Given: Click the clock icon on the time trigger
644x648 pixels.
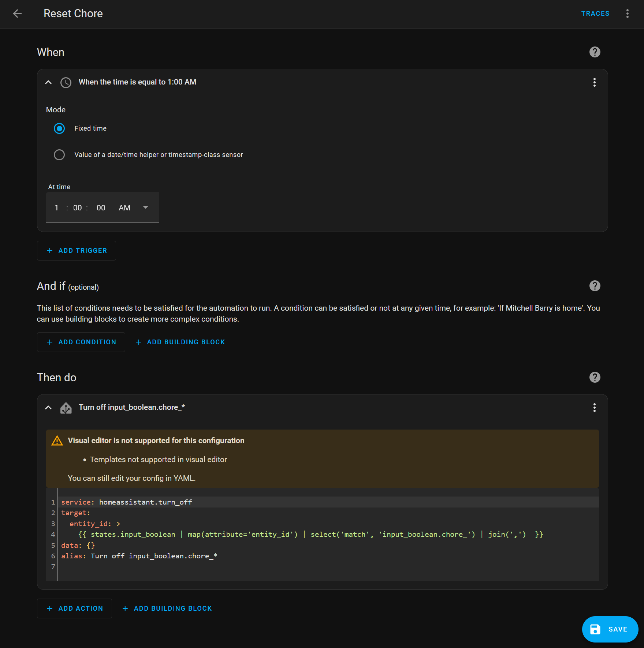Looking at the screenshot, I should (x=66, y=82).
